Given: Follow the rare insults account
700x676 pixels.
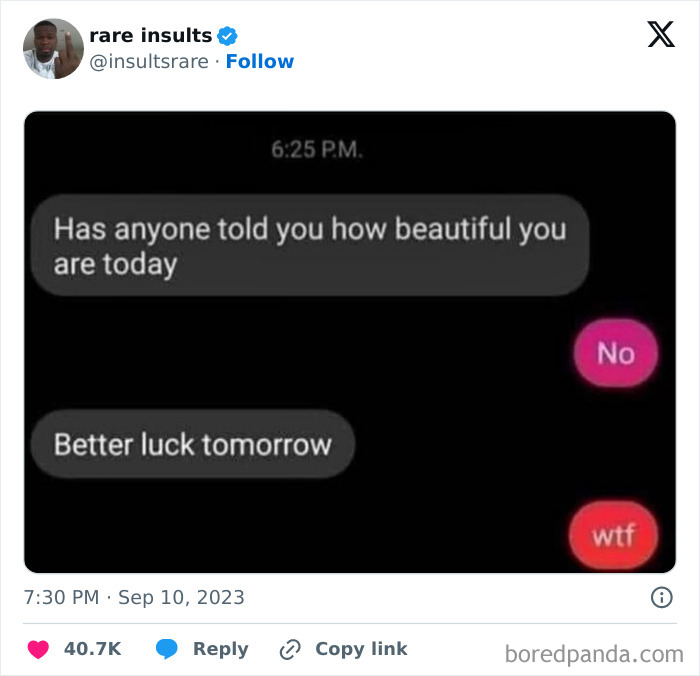Looking at the screenshot, I should tap(260, 62).
